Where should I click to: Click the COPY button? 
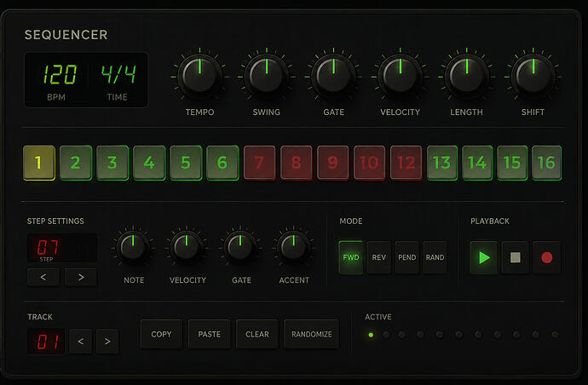coord(161,334)
